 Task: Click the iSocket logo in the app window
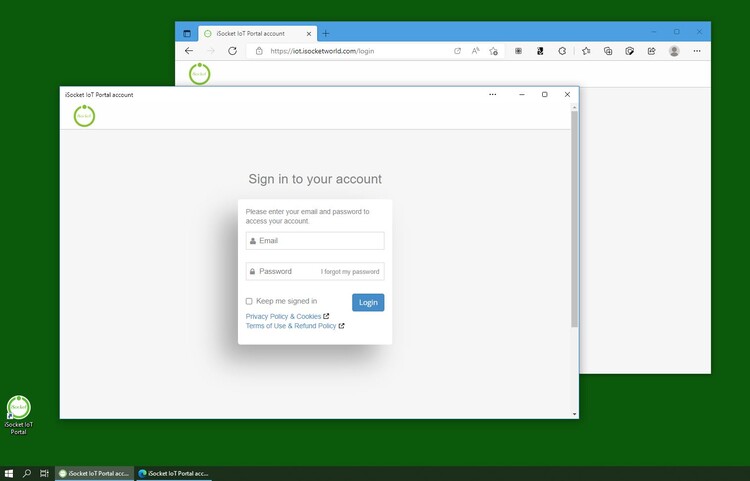[84, 116]
